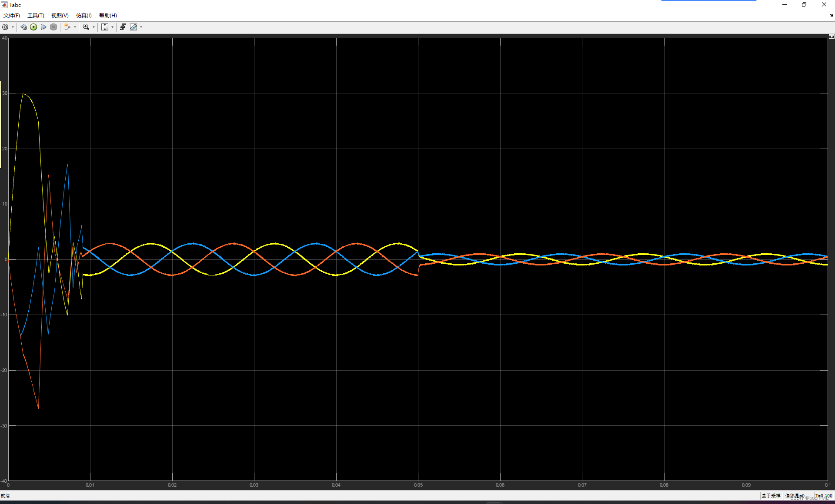Image resolution: width=835 pixels, height=504 pixels.
Task: Toggle the cursor measurements ruler icon
Action: point(134,27)
